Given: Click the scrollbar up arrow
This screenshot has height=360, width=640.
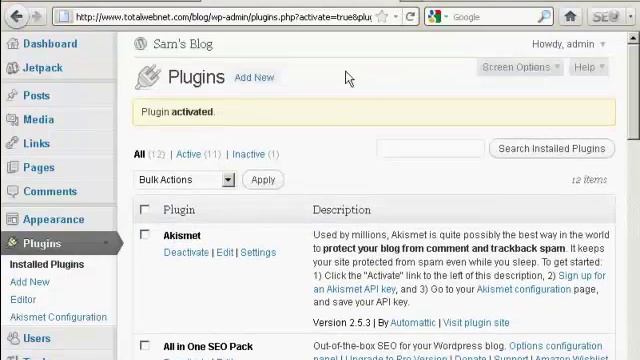Looking at the screenshot, I should [633, 38].
